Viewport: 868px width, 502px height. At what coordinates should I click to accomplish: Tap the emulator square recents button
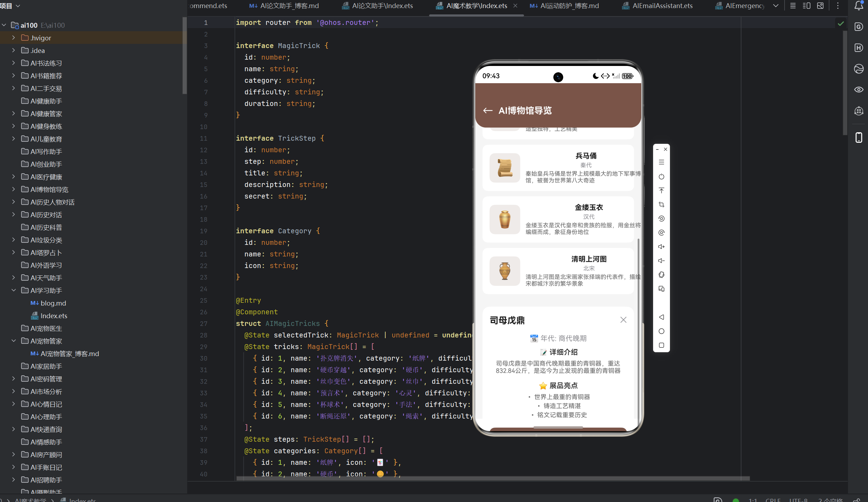pyautogui.click(x=661, y=345)
